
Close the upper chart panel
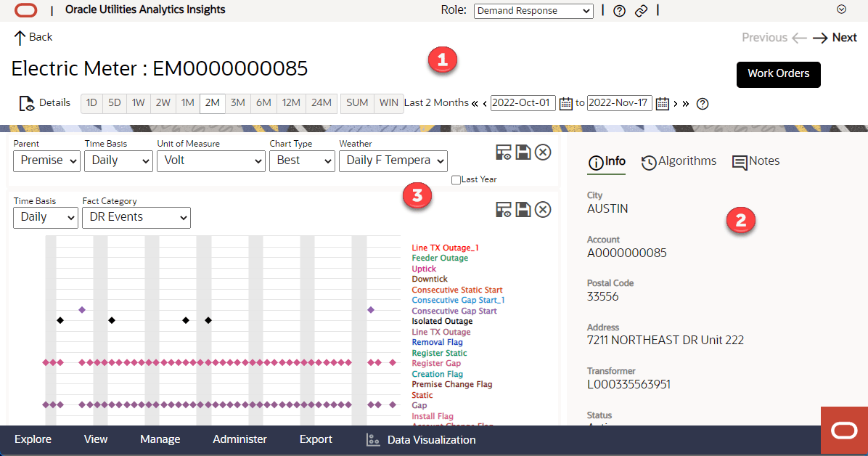543,152
